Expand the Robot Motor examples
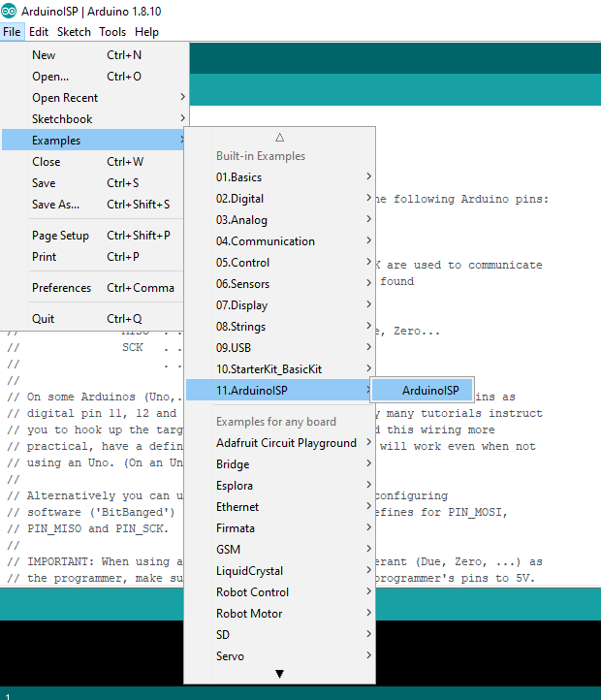The image size is (601, 700). [279, 614]
